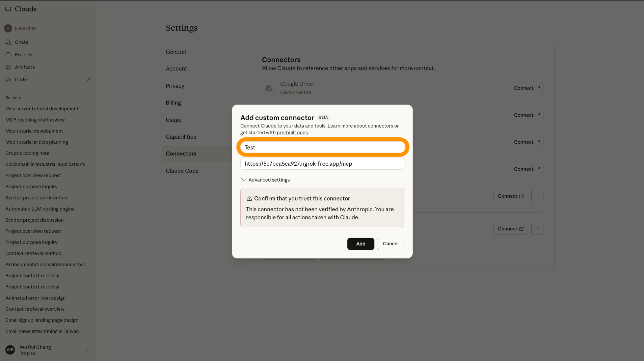Click the connector name field containing "Test"
Viewport: 644px width, 361px height.
point(322,147)
